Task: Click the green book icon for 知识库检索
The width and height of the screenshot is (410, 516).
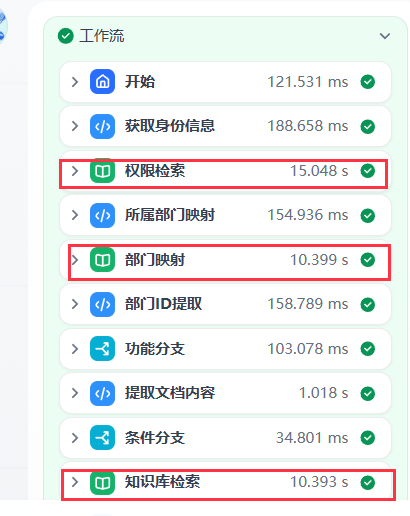Action: [x=102, y=482]
